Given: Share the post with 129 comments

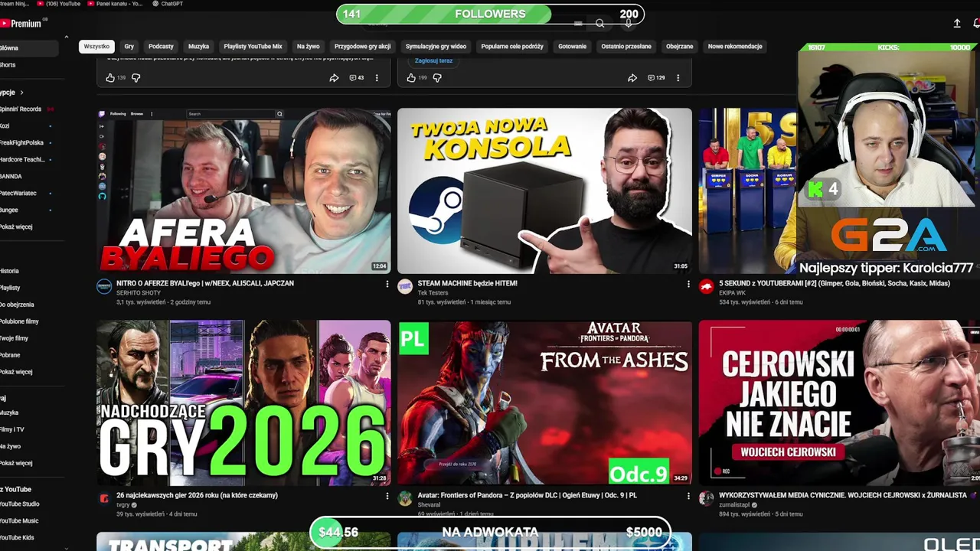Looking at the screenshot, I should point(632,78).
